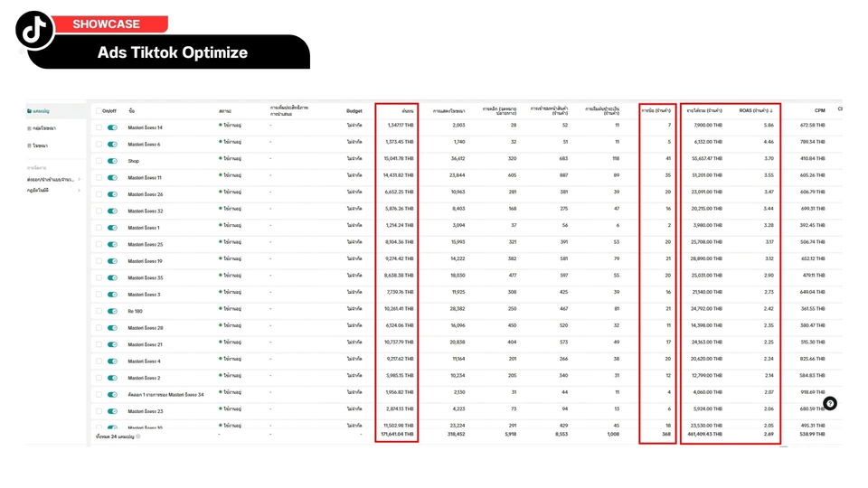
Task: Click the campaign folder icon in sidebar
Action: [29, 111]
